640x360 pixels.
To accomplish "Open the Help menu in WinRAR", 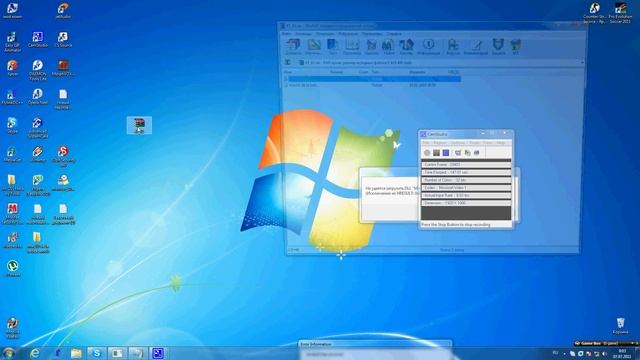I will (394, 34).
